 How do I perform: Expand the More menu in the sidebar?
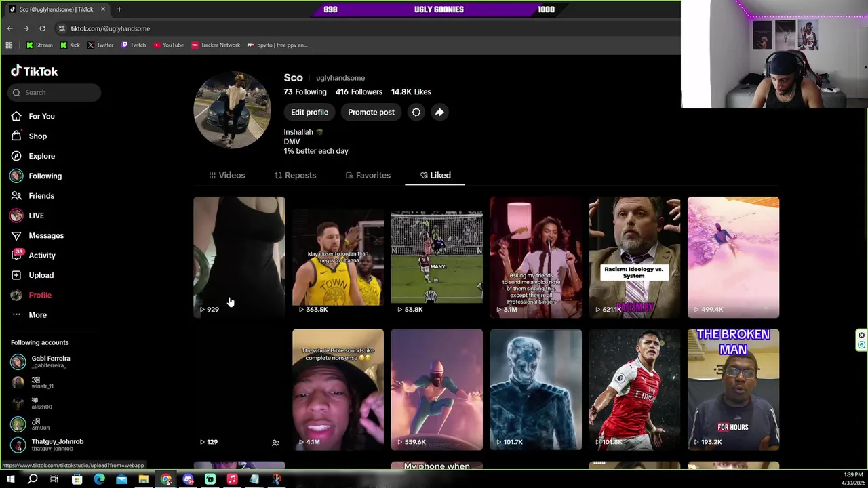pos(28,315)
